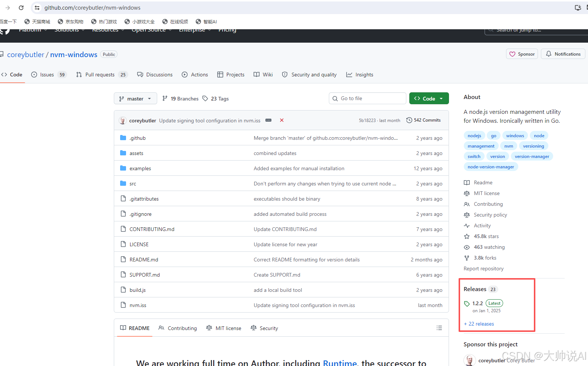Open the assets folder
588x366 pixels.
[x=136, y=153]
